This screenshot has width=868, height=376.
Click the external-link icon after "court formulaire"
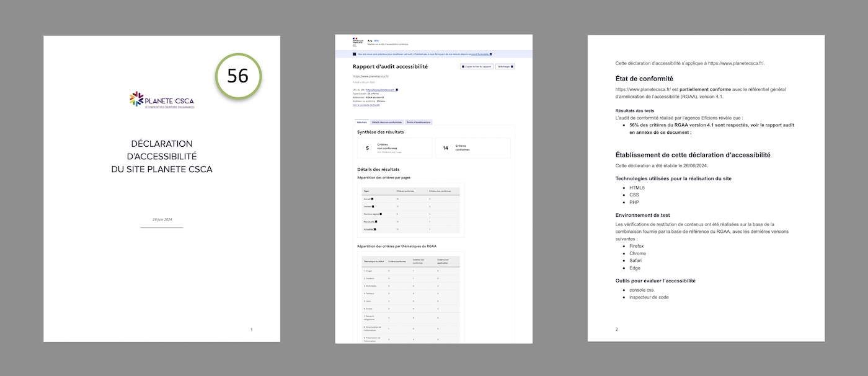[x=491, y=54]
